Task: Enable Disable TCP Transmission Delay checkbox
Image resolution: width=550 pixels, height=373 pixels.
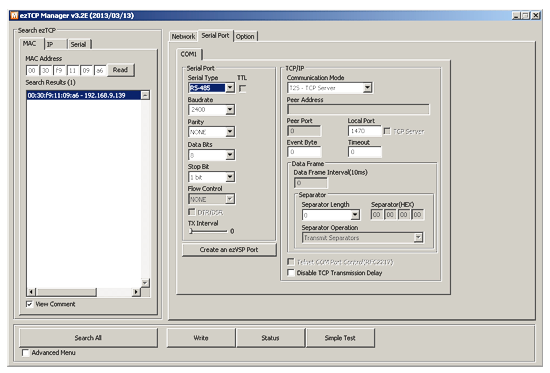Action: click(291, 273)
